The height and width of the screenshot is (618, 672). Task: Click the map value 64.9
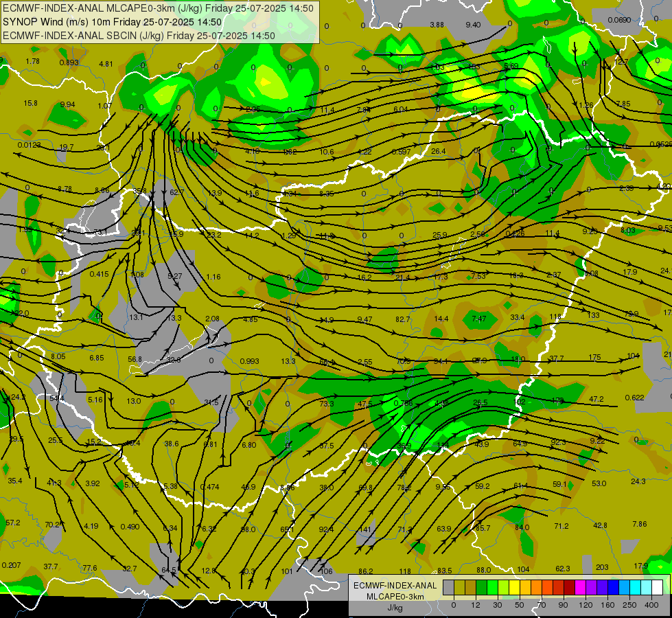tap(520, 444)
